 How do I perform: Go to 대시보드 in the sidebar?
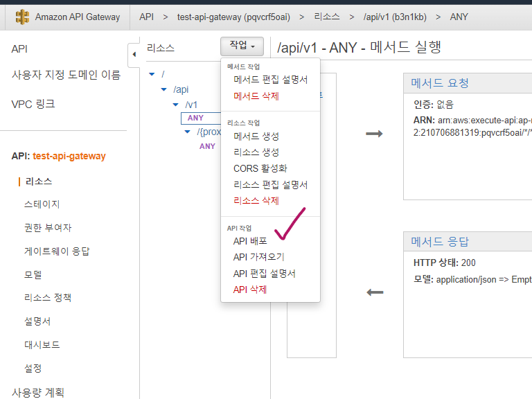(x=42, y=345)
